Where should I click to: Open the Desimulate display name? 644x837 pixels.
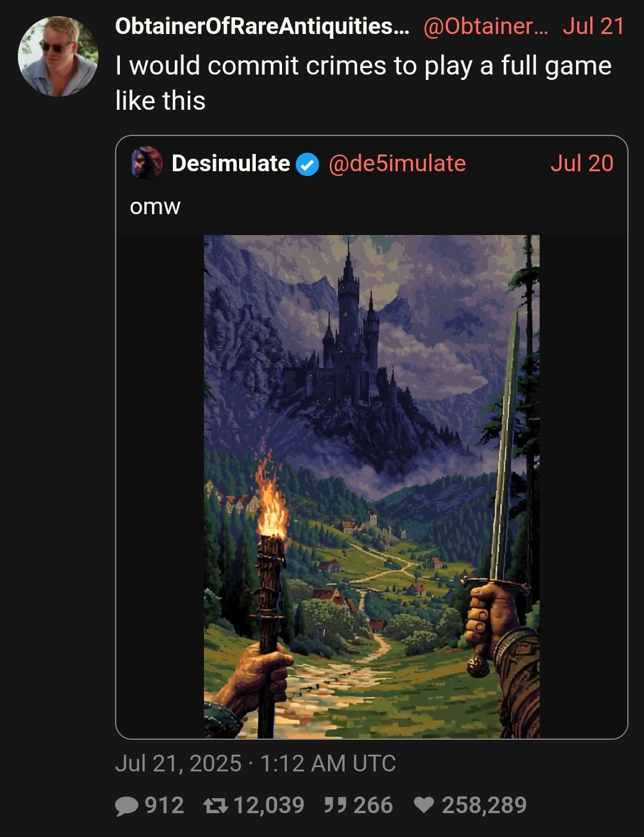click(231, 163)
